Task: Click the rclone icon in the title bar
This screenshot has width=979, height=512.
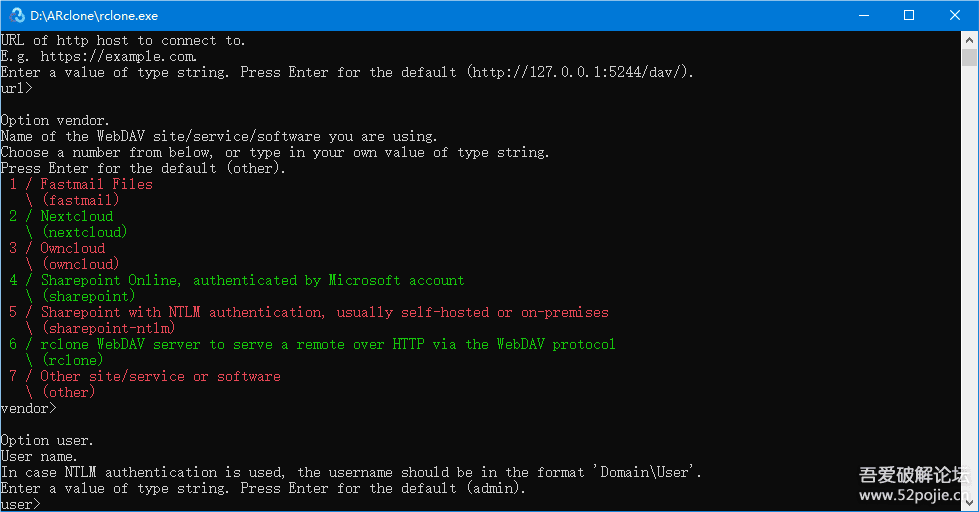Action: coord(17,15)
